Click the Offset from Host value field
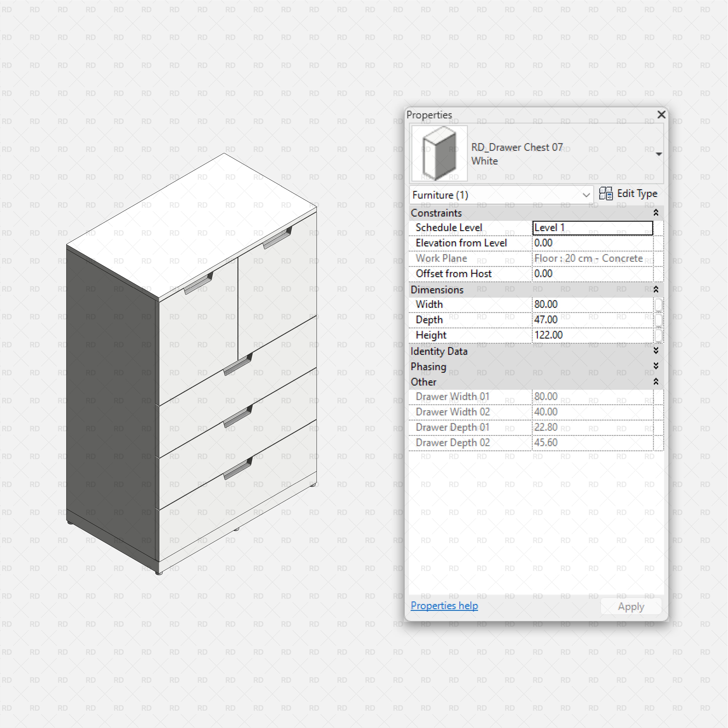 click(x=591, y=273)
